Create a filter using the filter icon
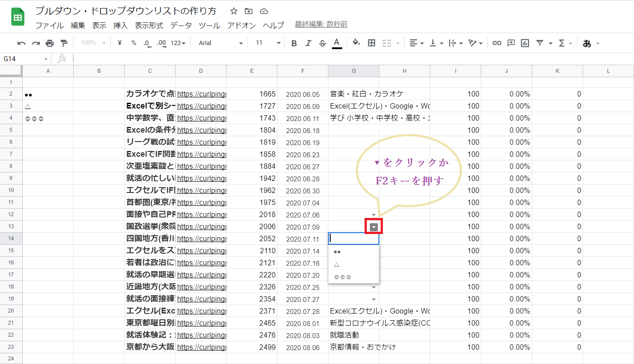634x364 pixels. (540, 43)
